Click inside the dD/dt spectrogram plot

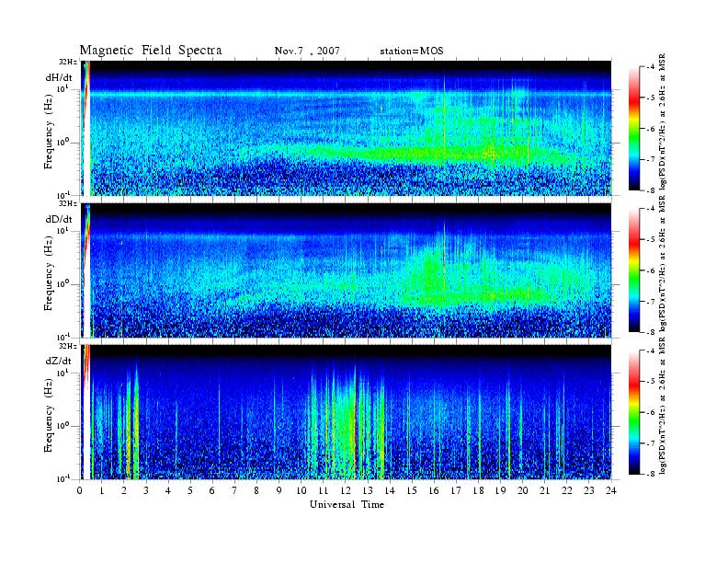tap(346, 270)
